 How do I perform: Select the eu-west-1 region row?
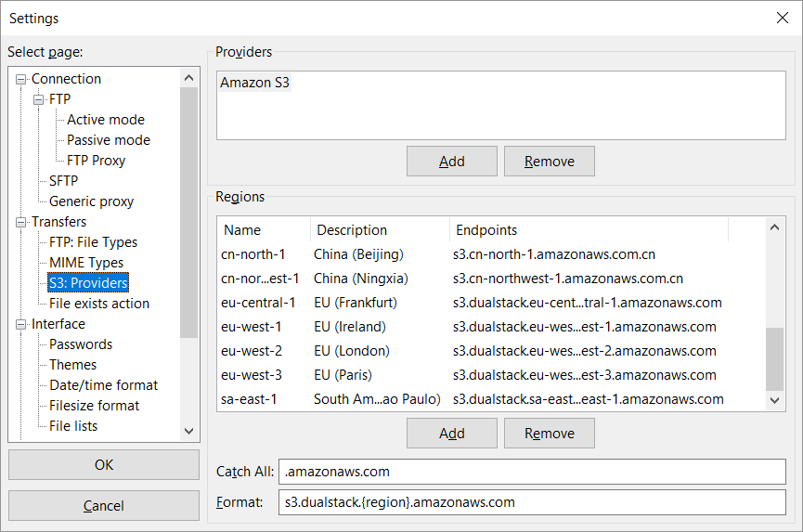point(490,327)
